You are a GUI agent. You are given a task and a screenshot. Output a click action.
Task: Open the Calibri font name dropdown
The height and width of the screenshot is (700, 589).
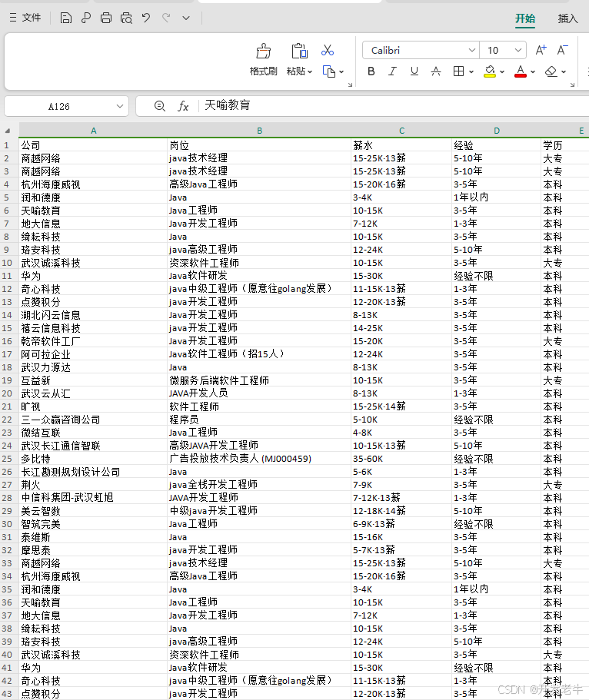(472, 50)
